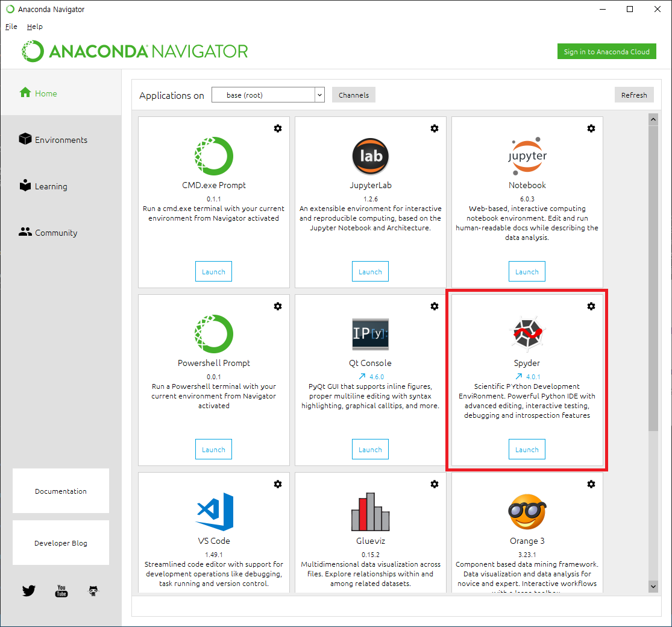Screen dimensions: 672x627
Task: Click the CMD.exe Prompt application icon
Action: point(214,156)
